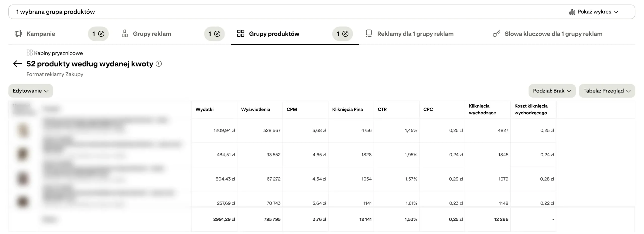The image size is (644, 234).
Task: Sort by Koszt kliknięcia wychodzącego header
Action: click(531, 109)
